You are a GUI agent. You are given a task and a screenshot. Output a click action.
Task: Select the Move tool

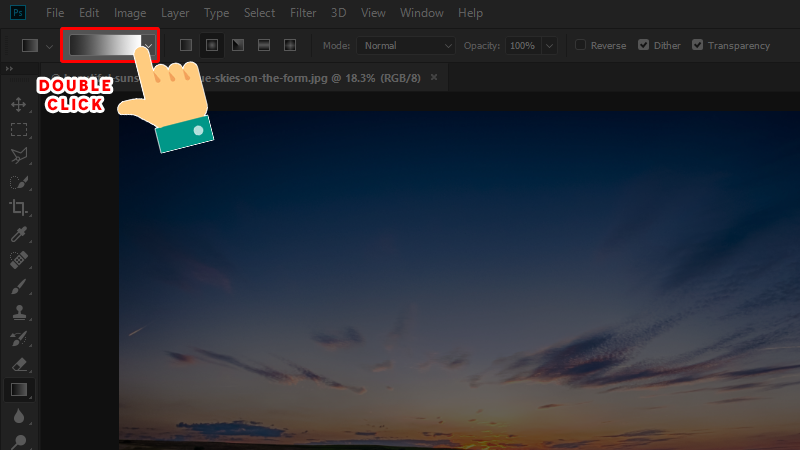pos(19,104)
